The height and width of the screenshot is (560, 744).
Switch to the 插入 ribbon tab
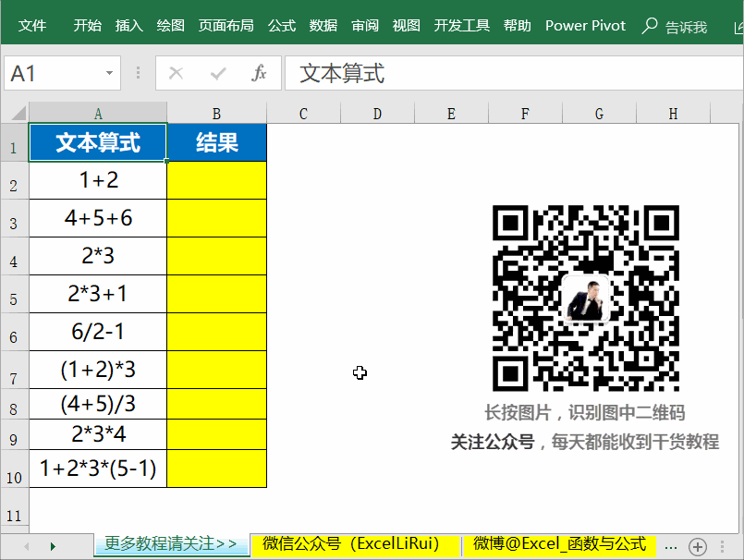click(x=129, y=26)
